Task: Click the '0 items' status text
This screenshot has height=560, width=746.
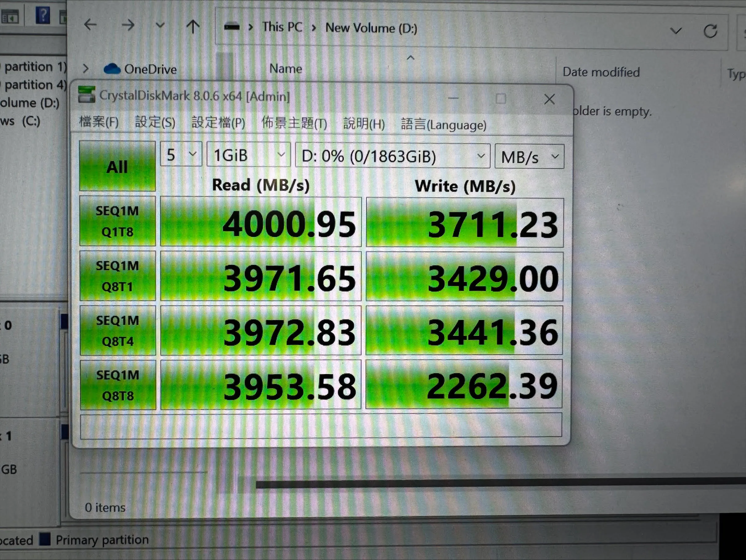Action: click(105, 507)
